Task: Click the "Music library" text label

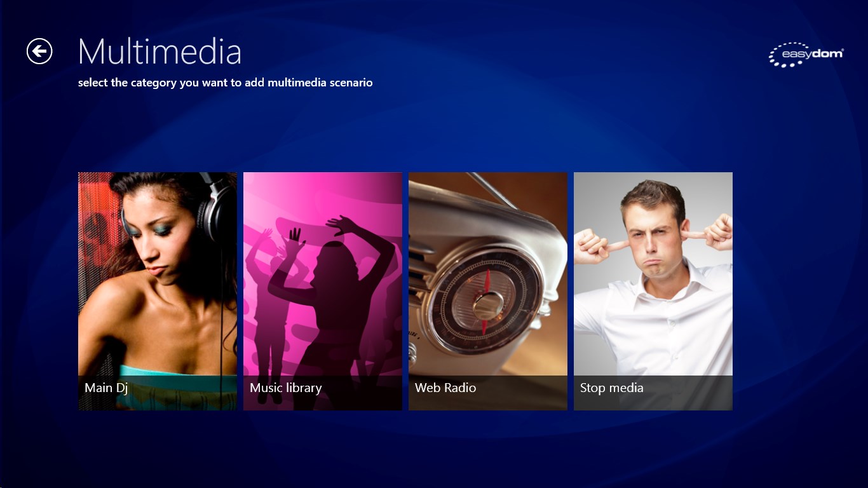Action: coord(286,388)
